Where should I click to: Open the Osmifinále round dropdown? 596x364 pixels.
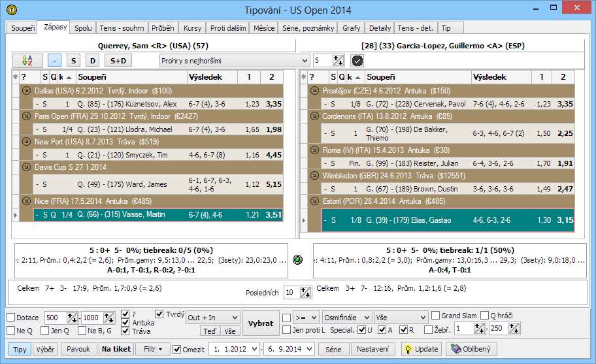(x=346, y=318)
